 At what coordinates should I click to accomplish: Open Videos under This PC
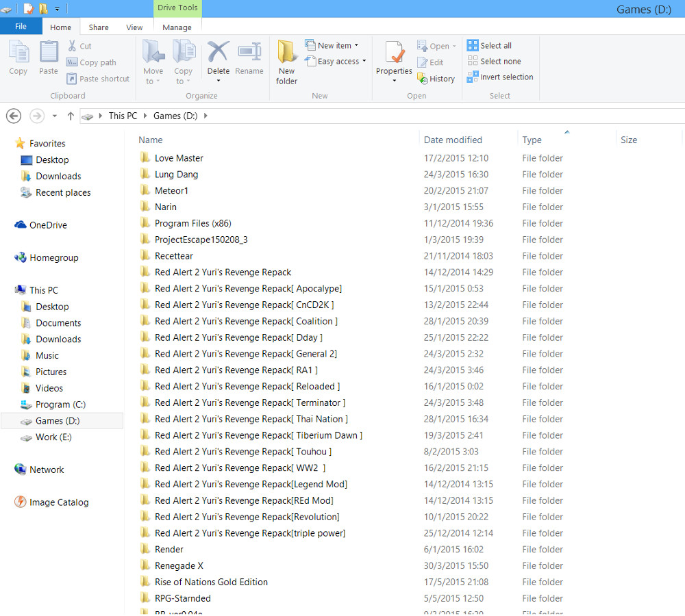pyautogui.click(x=42, y=388)
